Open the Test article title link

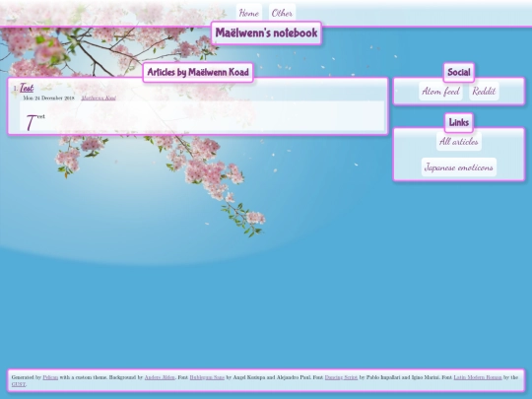(x=27, y=88)
